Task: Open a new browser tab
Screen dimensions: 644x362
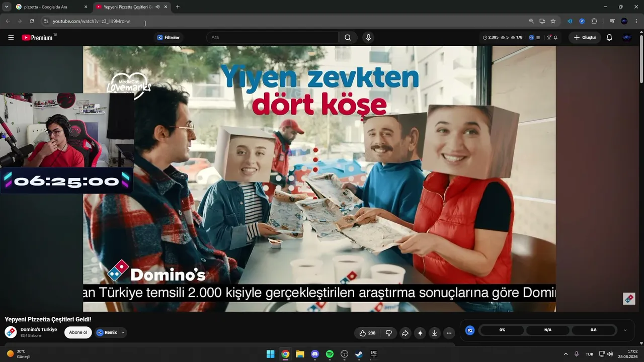Action: (x=178, y=7)
